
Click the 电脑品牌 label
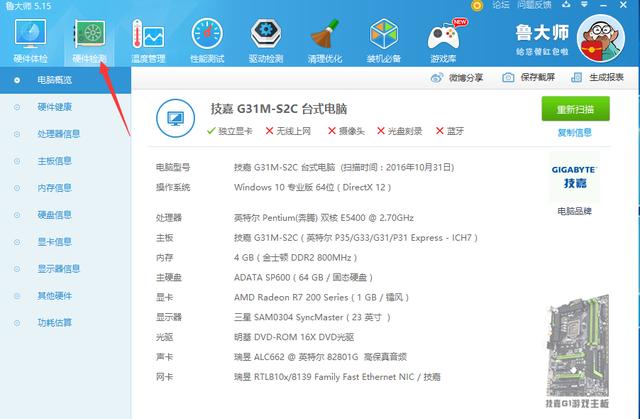(575, 211)
